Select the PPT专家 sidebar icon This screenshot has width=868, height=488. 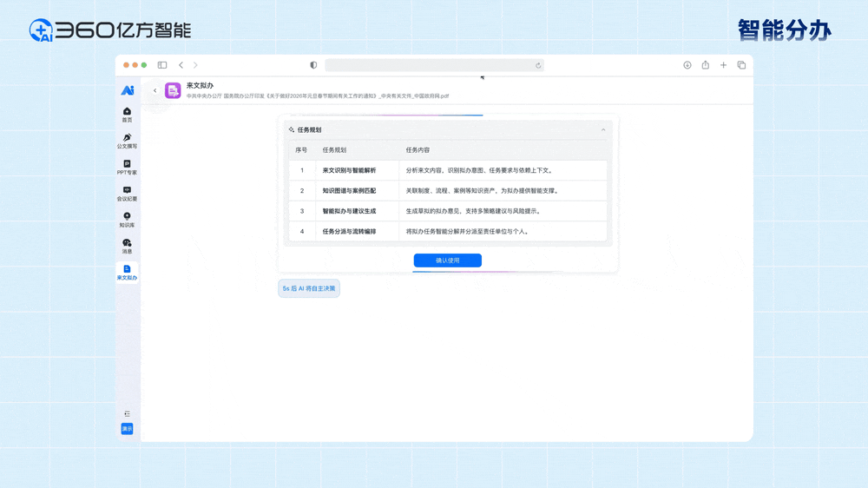click(127, 167)
